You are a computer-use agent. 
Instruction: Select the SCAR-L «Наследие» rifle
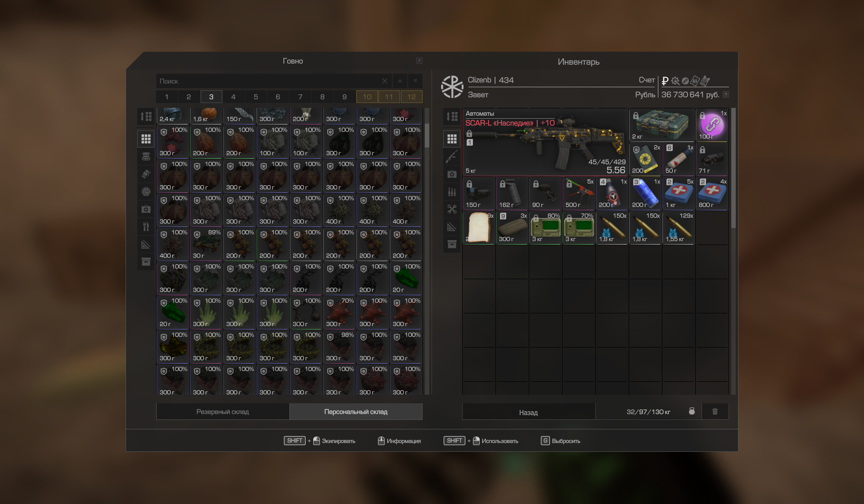point(545,142)
